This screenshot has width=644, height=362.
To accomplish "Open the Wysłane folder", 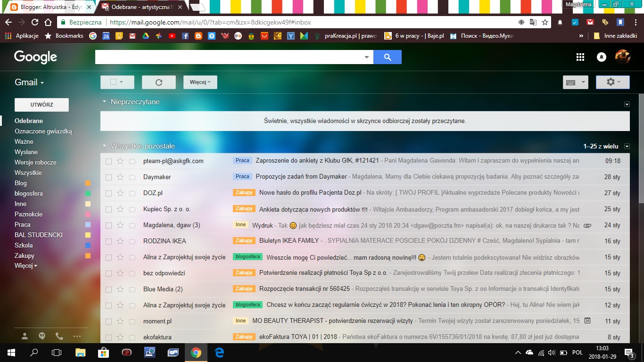I will coord(26,152).
